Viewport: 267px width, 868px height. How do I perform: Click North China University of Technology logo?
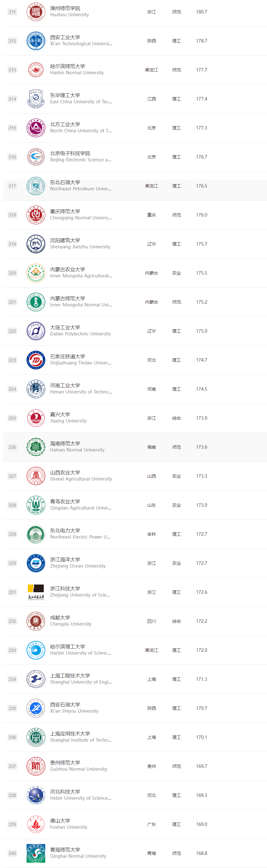click(36, 128)
